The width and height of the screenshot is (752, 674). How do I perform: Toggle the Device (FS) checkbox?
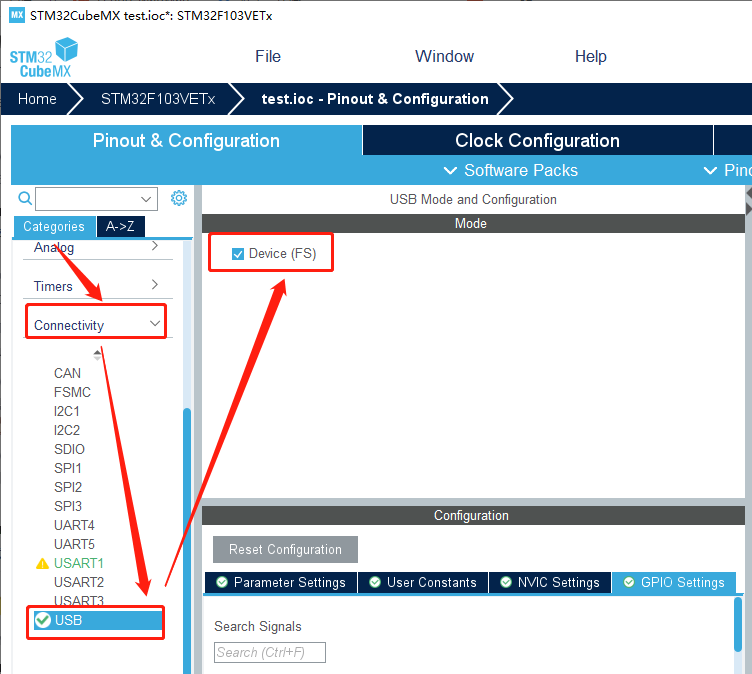(x=238, y=254)
